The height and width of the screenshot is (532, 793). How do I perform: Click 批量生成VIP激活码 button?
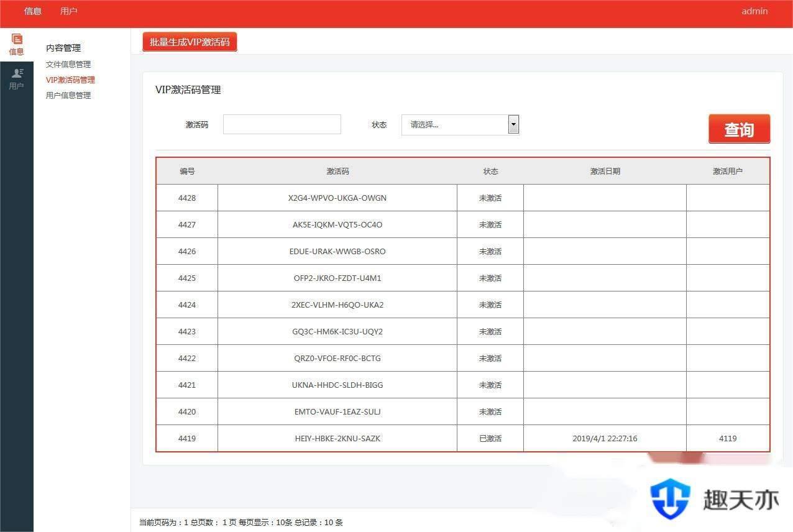pyautogui.click(x=190, y=42)
